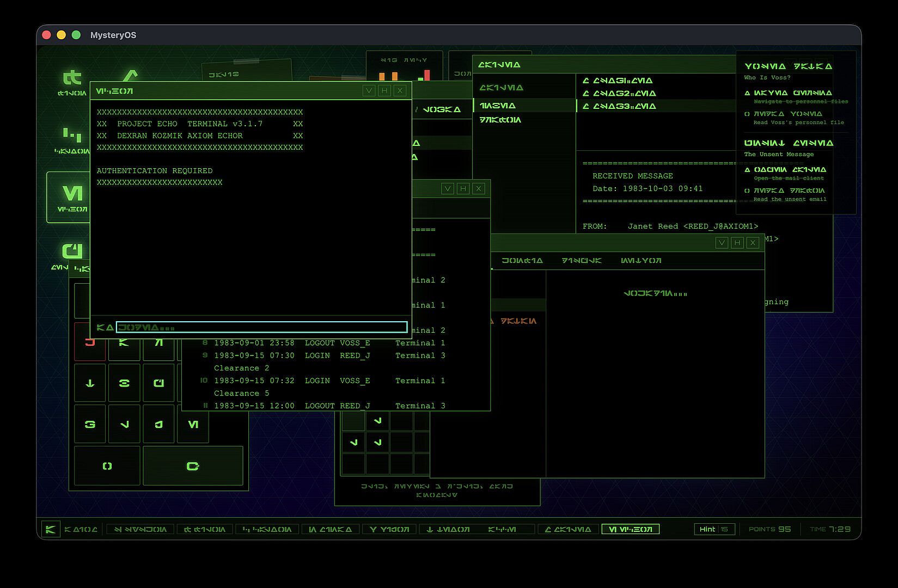Select the highlighted mail message number 3
Image resolution: width=898 pixels, height=588 pixels.
pos(618,107)
